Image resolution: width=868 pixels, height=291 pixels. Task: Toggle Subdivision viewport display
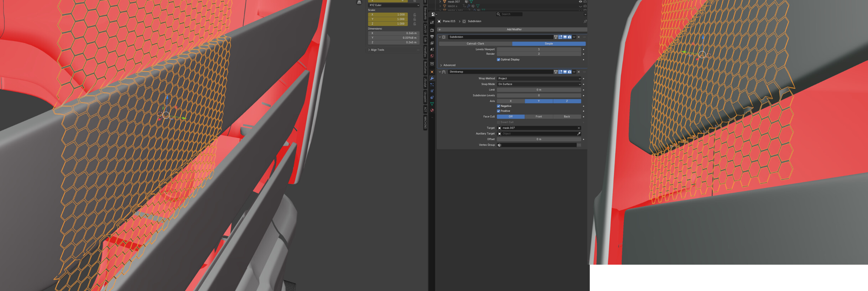[x=565, y=37]
